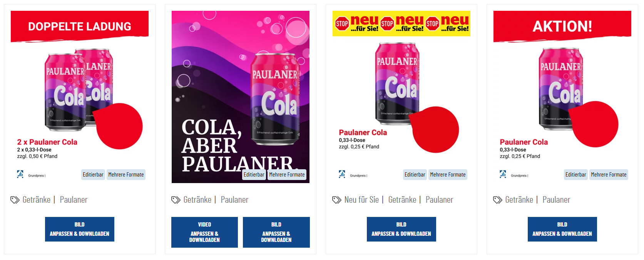Click Mehrere Formate badge on Doppelte Ladung card
The image size is (644, 260).
126,175
